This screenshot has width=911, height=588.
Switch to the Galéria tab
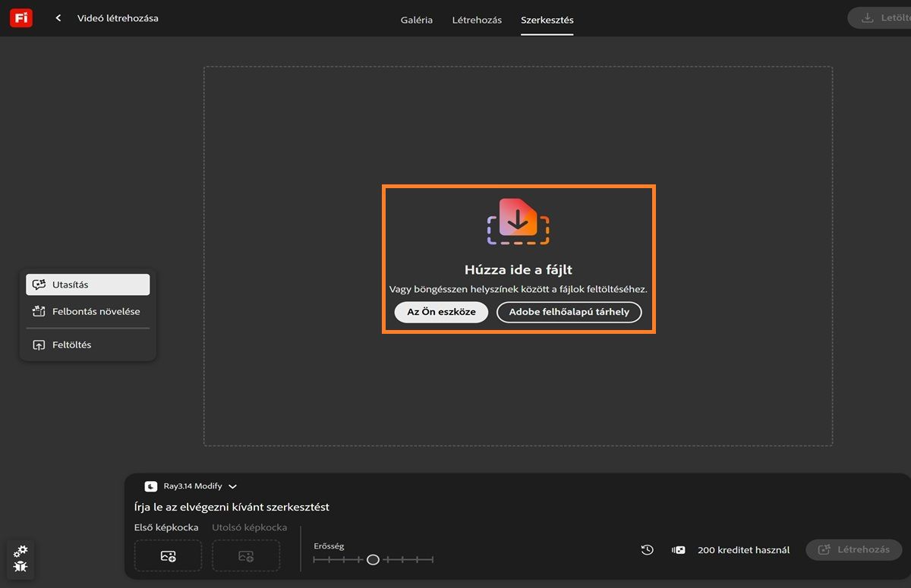417,20
